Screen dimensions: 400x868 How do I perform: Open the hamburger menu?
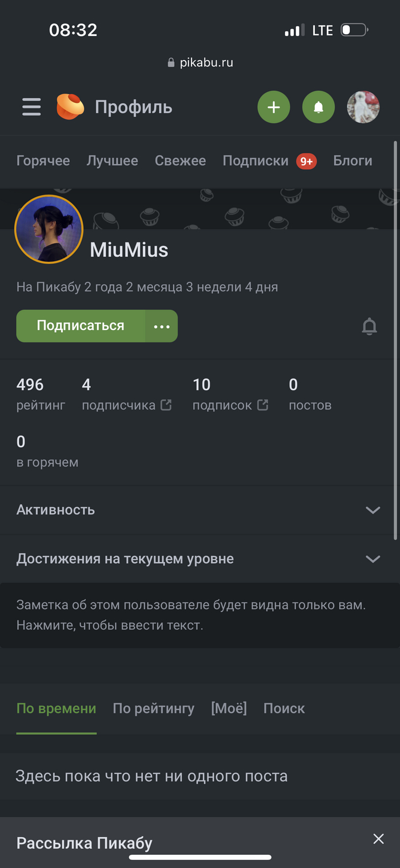31,107
